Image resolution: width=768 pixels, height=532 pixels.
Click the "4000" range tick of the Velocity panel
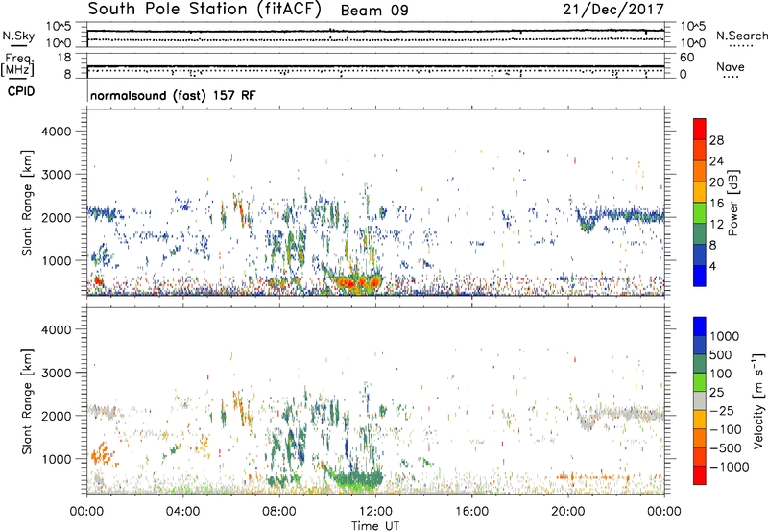coord(56,329)
